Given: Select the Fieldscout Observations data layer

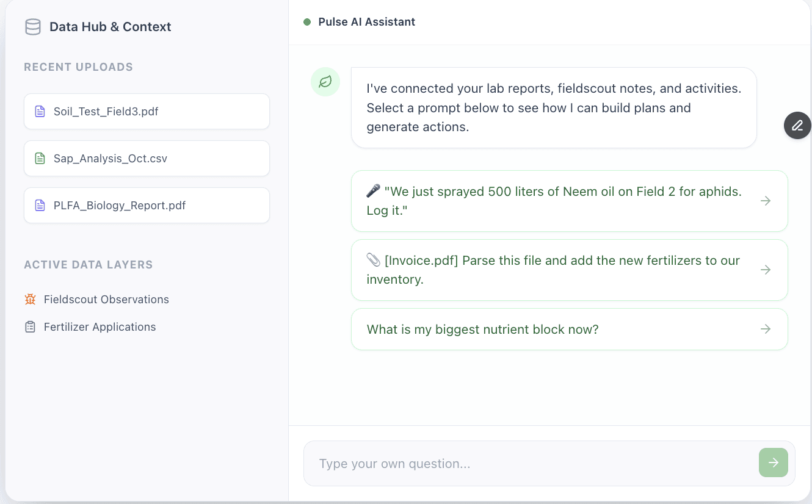Looking at the screenshot, I should pos(106,300).
